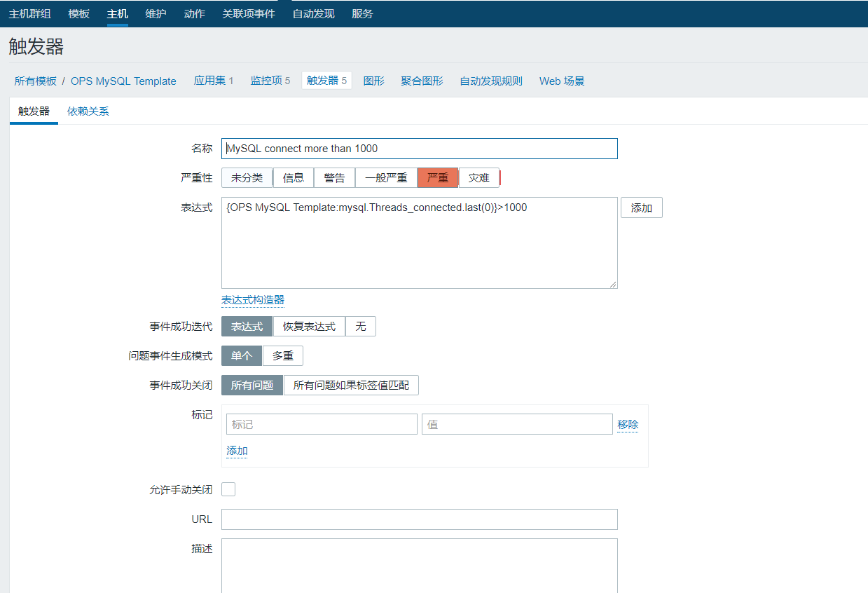Select 所有问题 for 事件成功关闭
Screen dimensions: 868x593
[252, 386]
